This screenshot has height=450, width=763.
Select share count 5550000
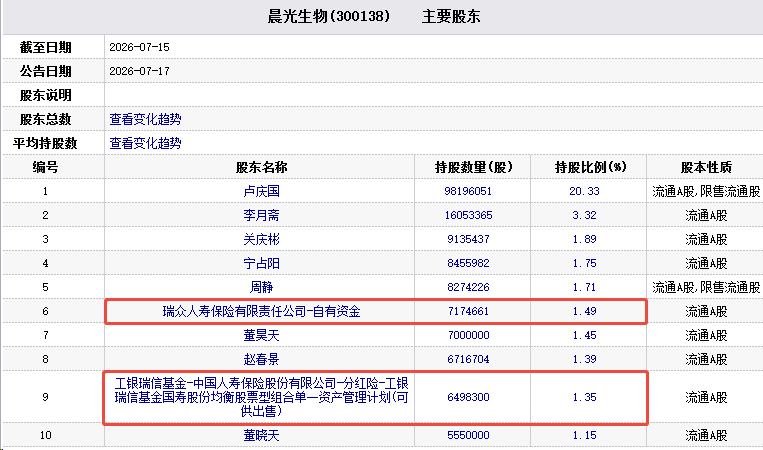pyautogui.click(x=468, y=435)
